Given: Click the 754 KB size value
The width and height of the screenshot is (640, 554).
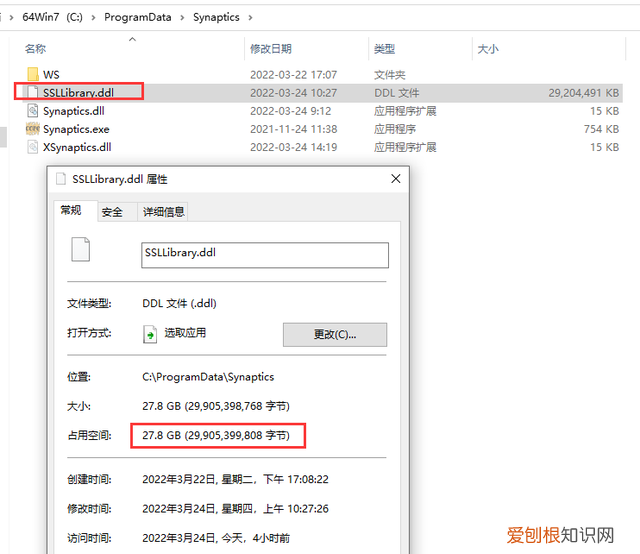Looking at the screenshot, I should (601, 129).
